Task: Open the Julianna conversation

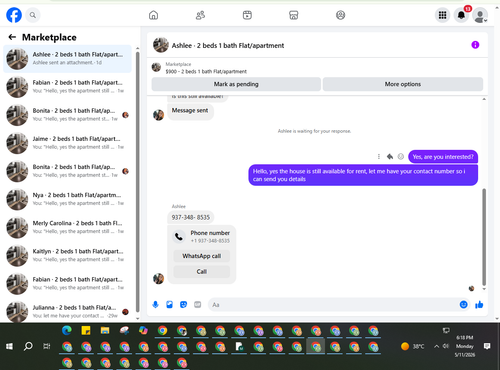Action: 68,312
